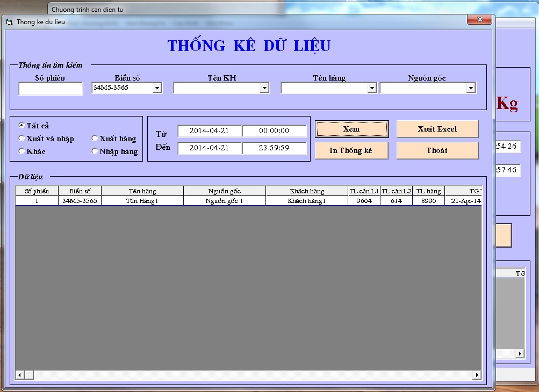The image size is (539, 392).
Task: Click the TL cân L2 column header
Action: (x=397, y=191)
